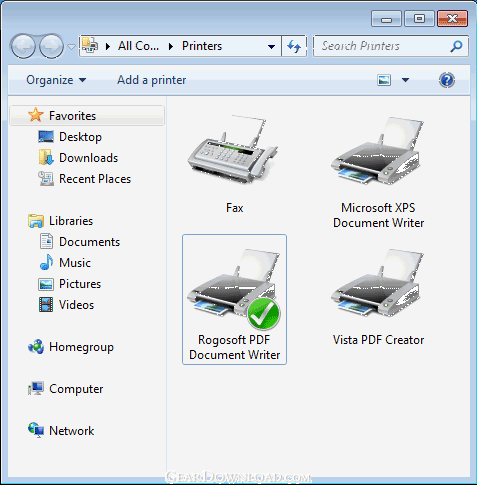Open the Music library
The height and width of the screenshot is (485, 477).
point(75,263)
